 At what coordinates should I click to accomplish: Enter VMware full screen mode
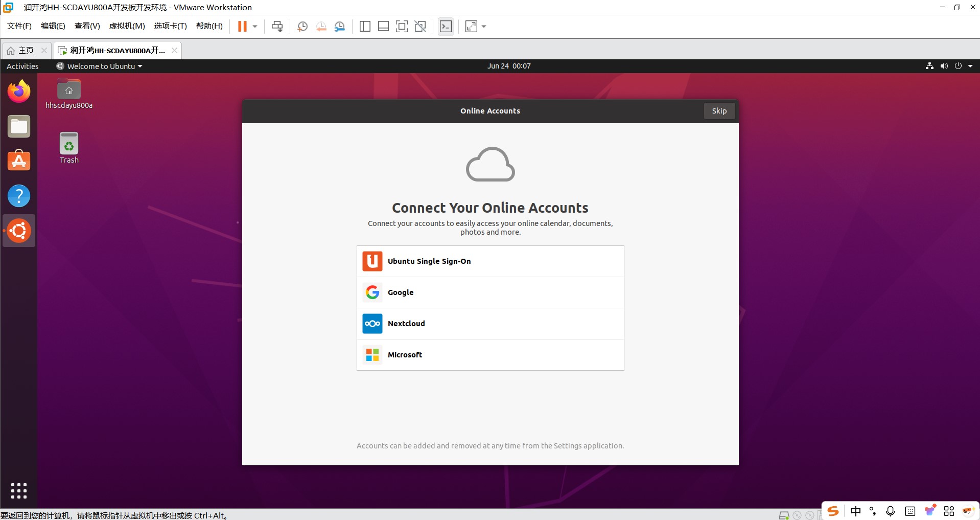pos(402,27)
